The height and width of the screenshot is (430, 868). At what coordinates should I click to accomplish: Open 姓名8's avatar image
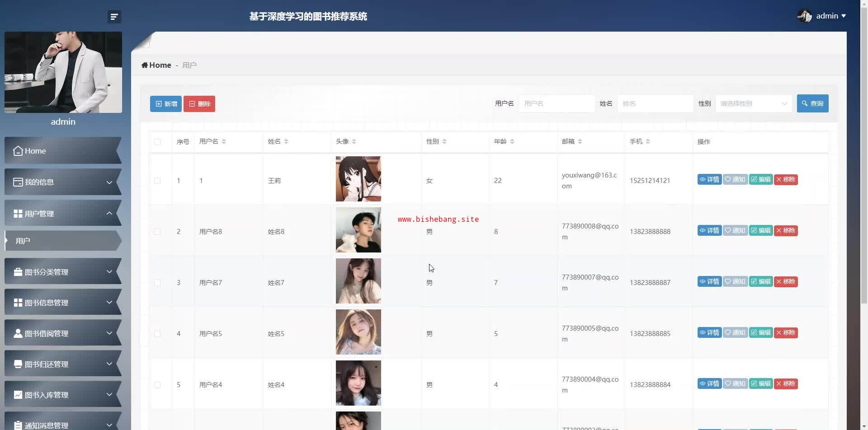point(359,230)
